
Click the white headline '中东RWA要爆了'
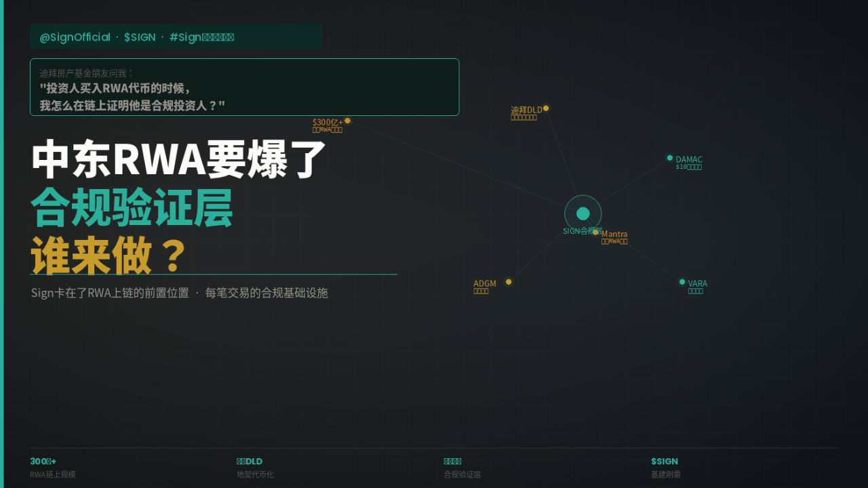(x=180, y=160)
